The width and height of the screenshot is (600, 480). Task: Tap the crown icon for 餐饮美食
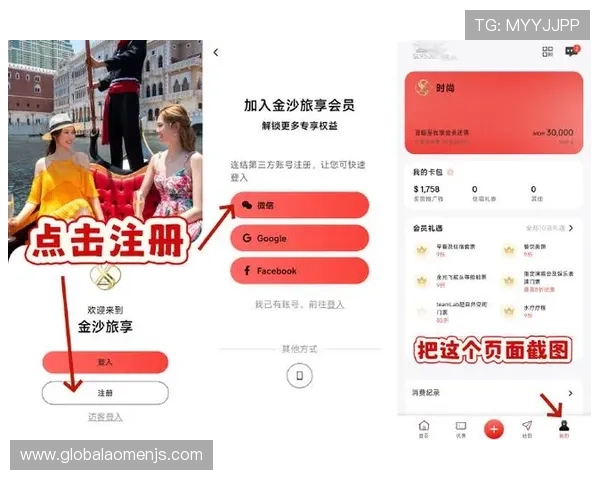tap(509, 250)
